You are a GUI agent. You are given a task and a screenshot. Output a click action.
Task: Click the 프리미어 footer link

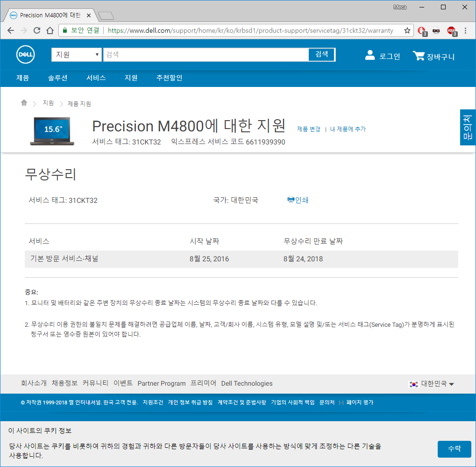(x=203, y=383)
